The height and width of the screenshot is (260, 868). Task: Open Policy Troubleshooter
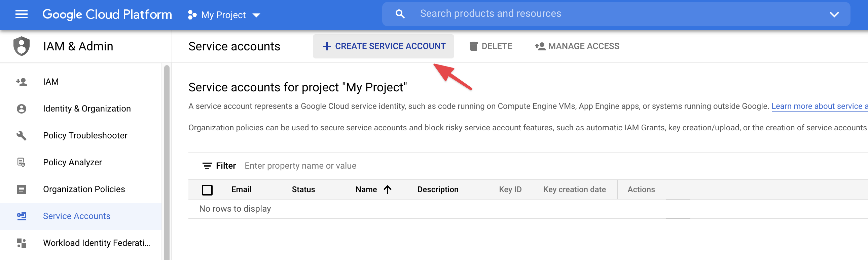[x=81, y=136]
